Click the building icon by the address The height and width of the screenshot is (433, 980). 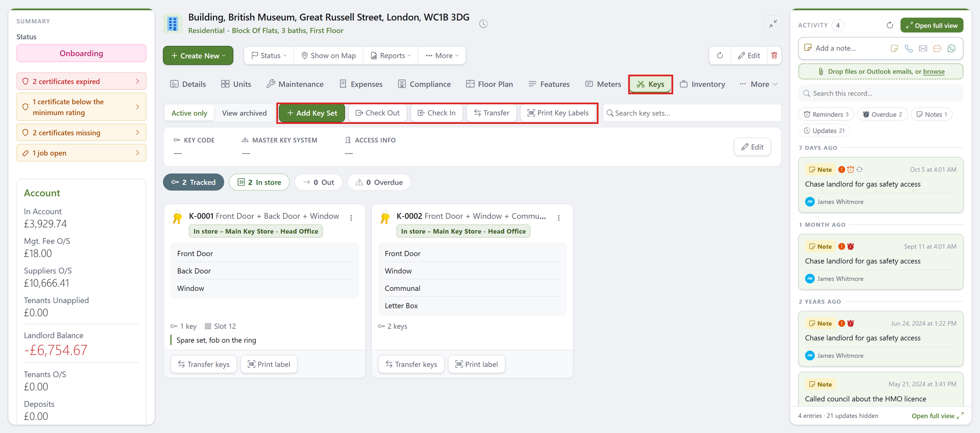click(173, 24)
